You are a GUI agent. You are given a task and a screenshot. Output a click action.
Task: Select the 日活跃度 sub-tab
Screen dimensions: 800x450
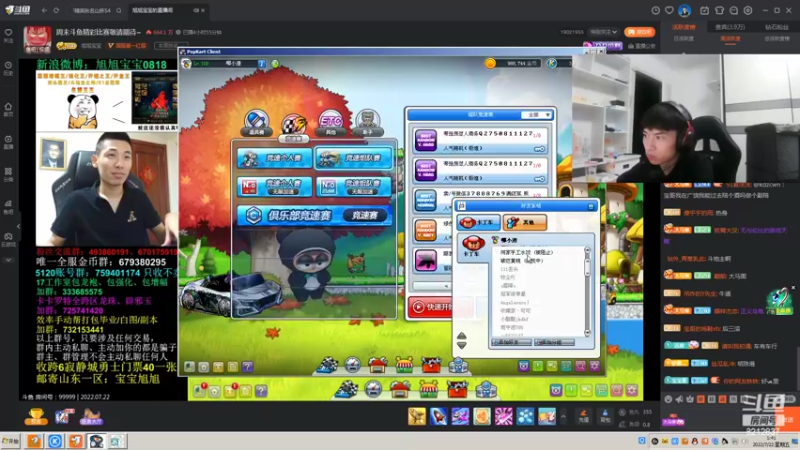(684, 39)
